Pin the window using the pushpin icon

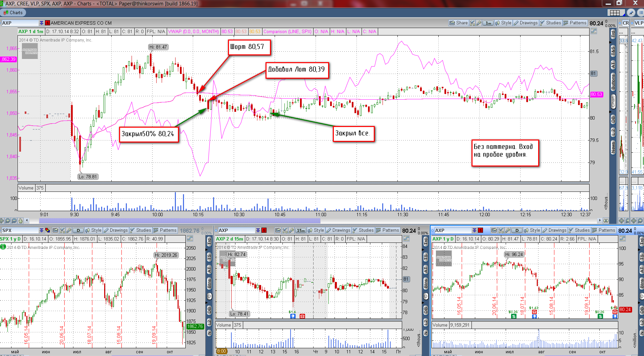tap(631, 12)
